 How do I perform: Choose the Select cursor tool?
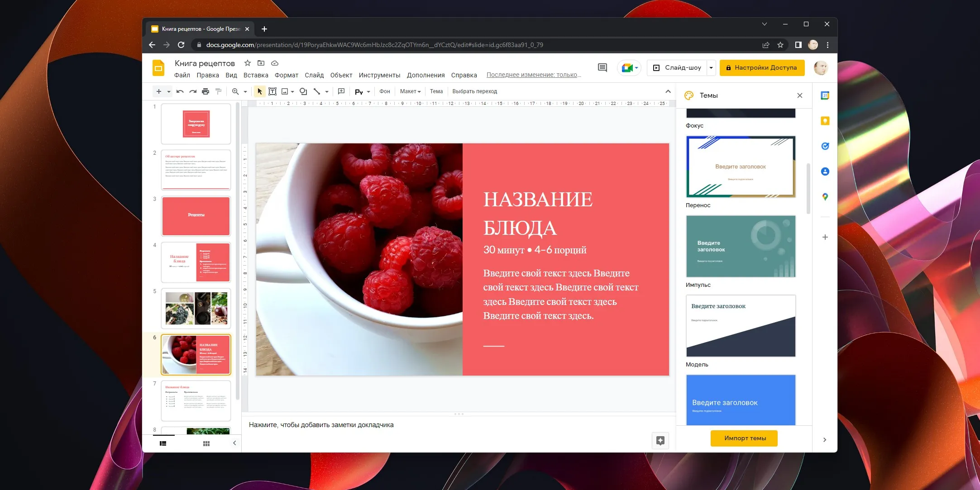click(260, 91)
